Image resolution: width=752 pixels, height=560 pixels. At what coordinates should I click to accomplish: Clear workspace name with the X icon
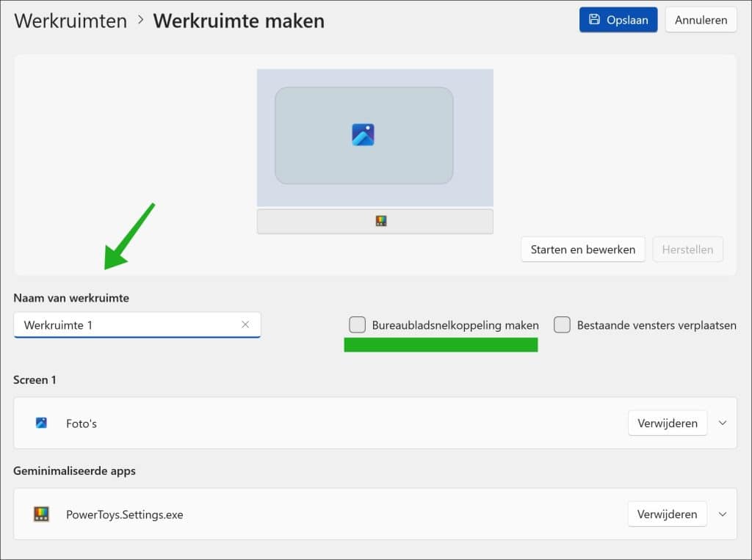[x=245, y=324]
